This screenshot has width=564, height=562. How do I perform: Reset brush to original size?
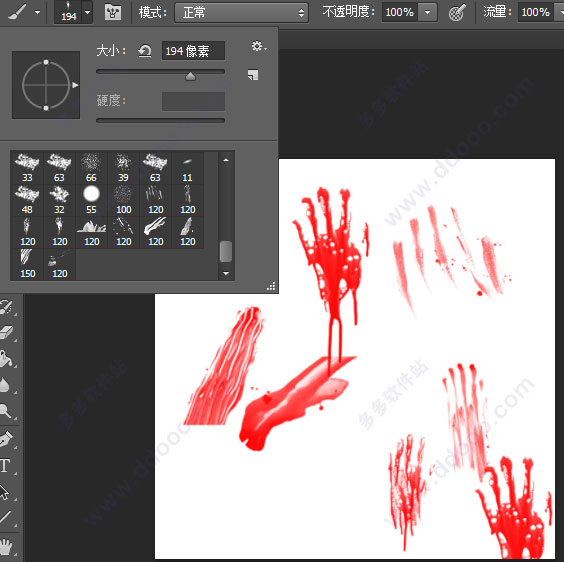[x=145, y=51]
